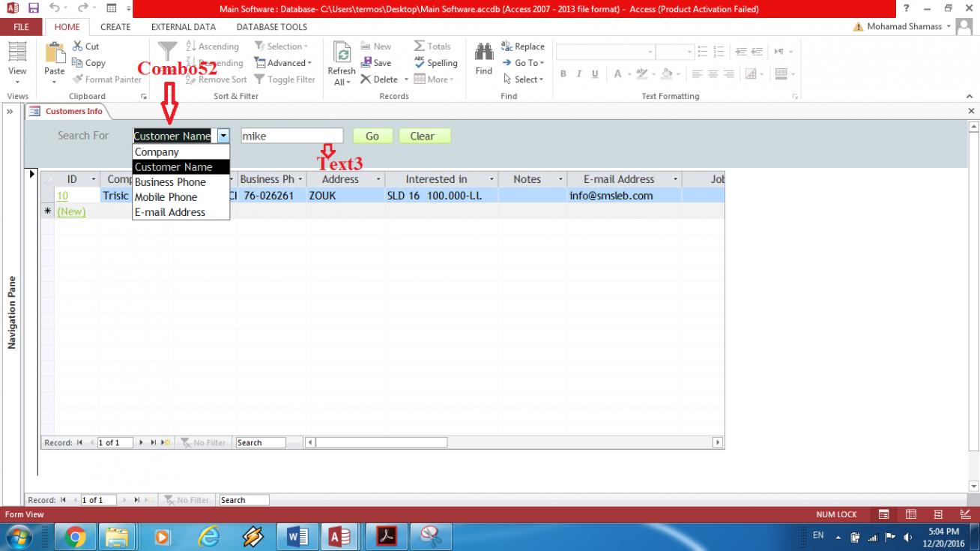Open the text highlight color picker
980x551 pixels.
[641, 74]
